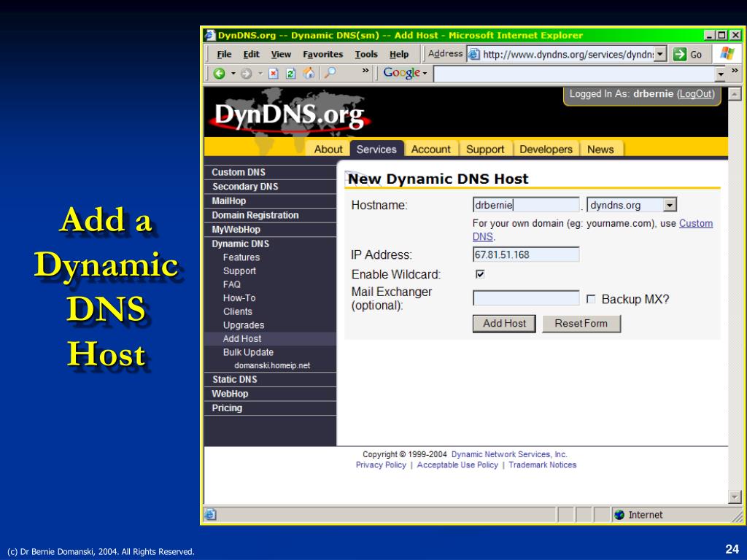
Task: Go to the Support tab in the yellow bar
Action: tap(485, 149)
